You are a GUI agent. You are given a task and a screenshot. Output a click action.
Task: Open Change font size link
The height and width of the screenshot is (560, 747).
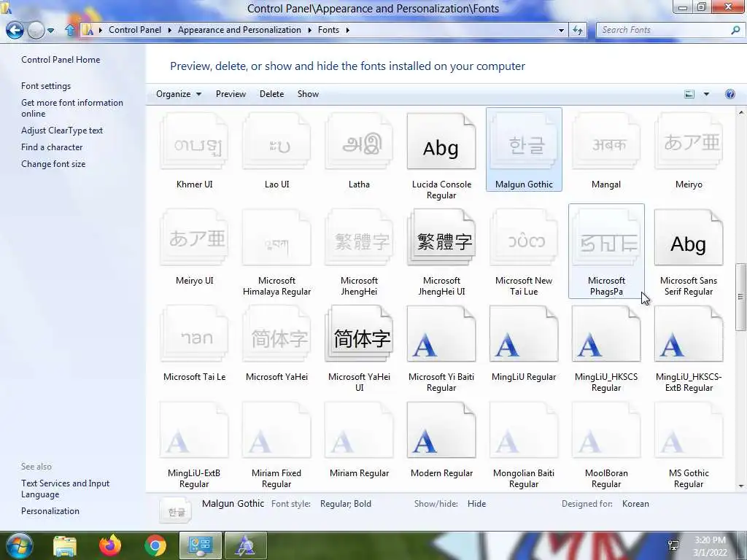[x=53, y=164]
